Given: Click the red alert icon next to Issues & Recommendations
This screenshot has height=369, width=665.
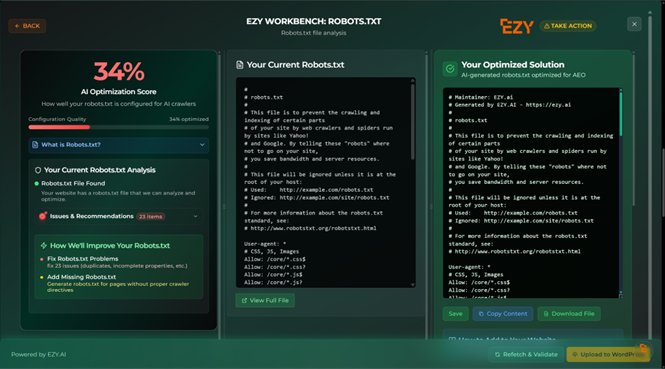Looking at the screenshot, I should pyautogui.click(x=42, y=216).
